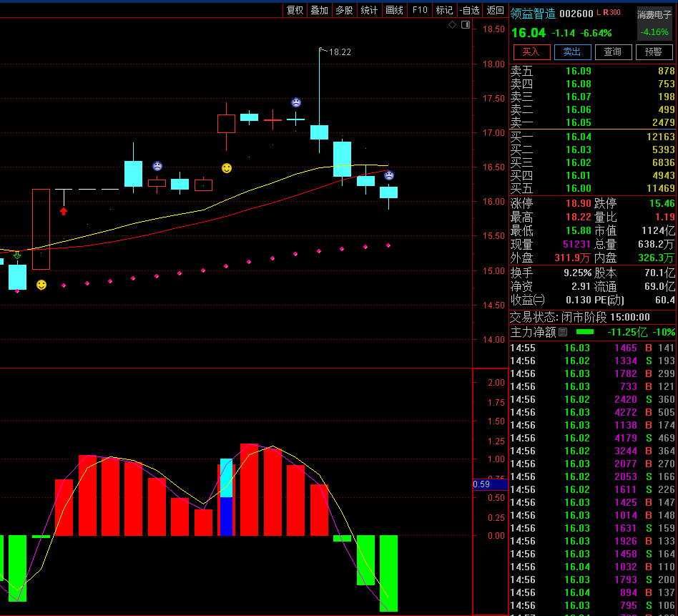Select the tick row with volume 2420

click(592, 399)
